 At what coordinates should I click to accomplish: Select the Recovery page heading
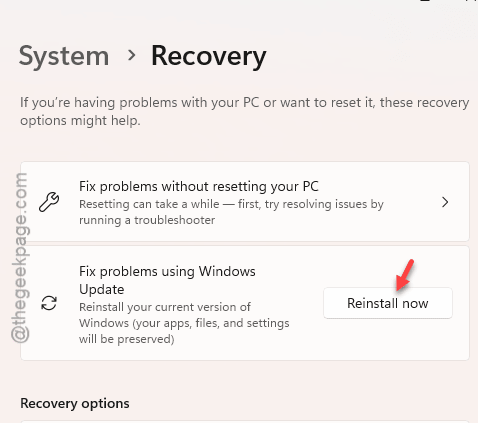[x=209, y=57]
